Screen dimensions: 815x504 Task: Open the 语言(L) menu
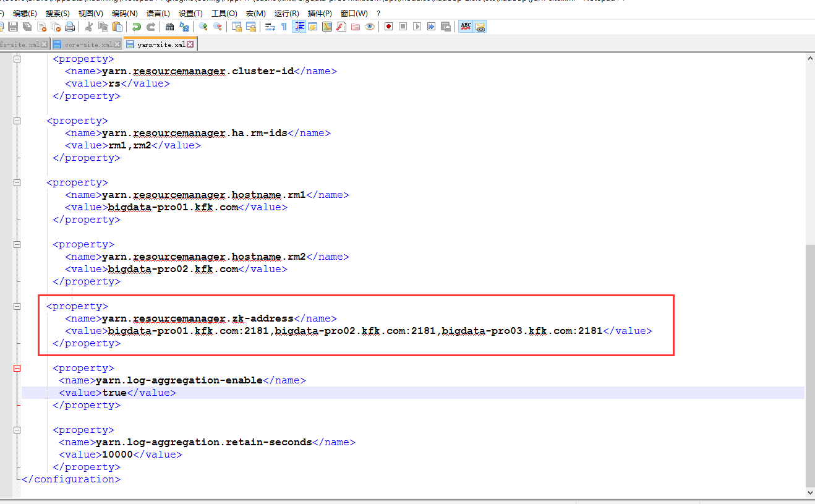[x=158, y=13]
